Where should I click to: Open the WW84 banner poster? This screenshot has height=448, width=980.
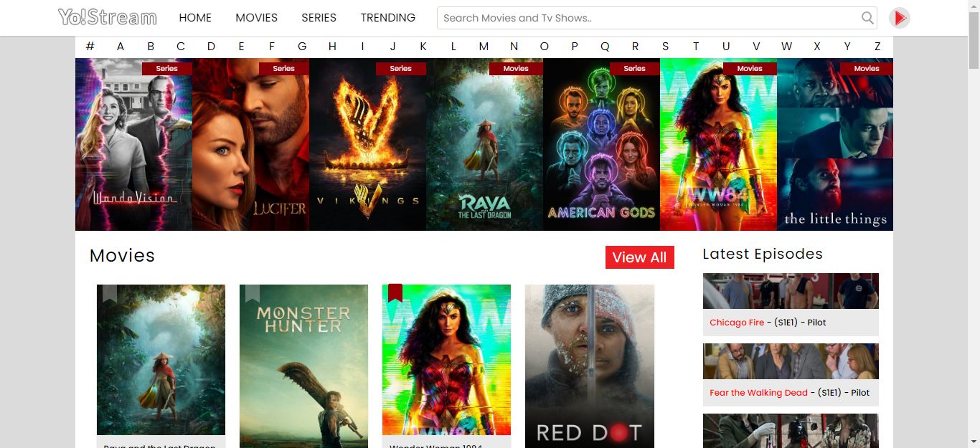(718, 144)
